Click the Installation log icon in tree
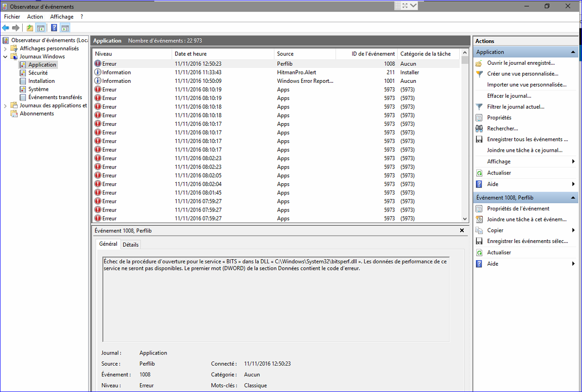 pos(23,81)
